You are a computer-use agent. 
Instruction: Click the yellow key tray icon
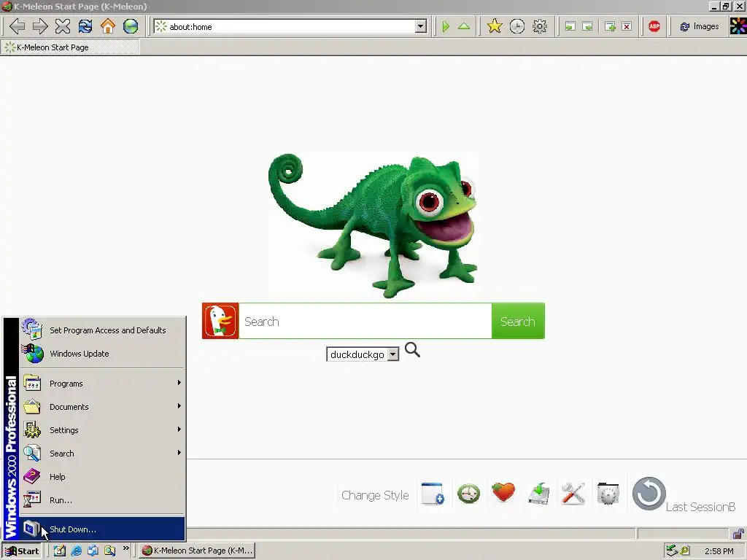coord(684,551)
